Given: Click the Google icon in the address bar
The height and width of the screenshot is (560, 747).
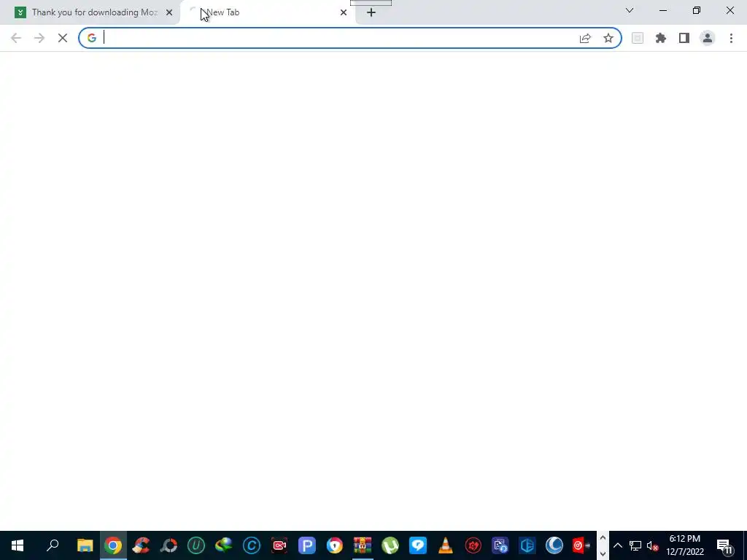Looking at the screenshot, I should (92, 38).
